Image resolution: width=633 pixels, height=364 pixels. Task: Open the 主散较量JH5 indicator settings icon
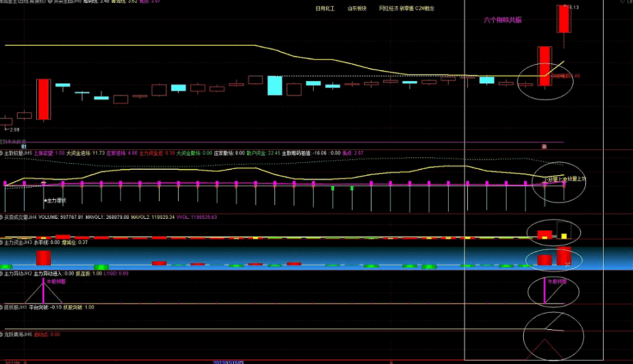(1, 153)
